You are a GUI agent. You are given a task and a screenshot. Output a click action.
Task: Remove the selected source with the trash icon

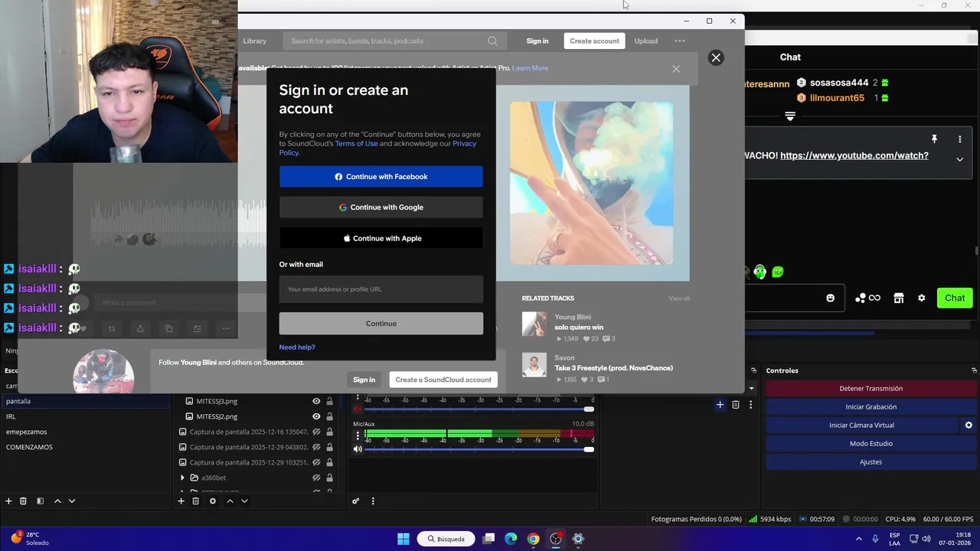pyautogui.click(x=195, y=501)
